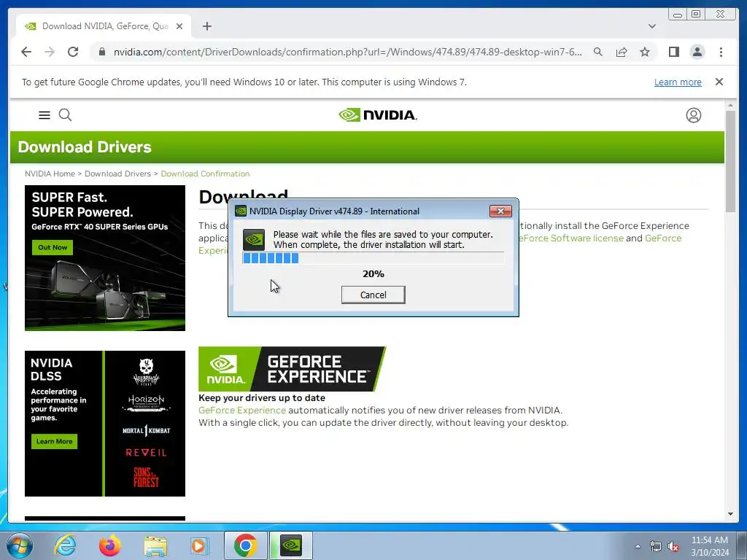Close the NVIDIA Display Driver dialog
747x560 pixels.
pyautogui.click(x=500, y=211)
